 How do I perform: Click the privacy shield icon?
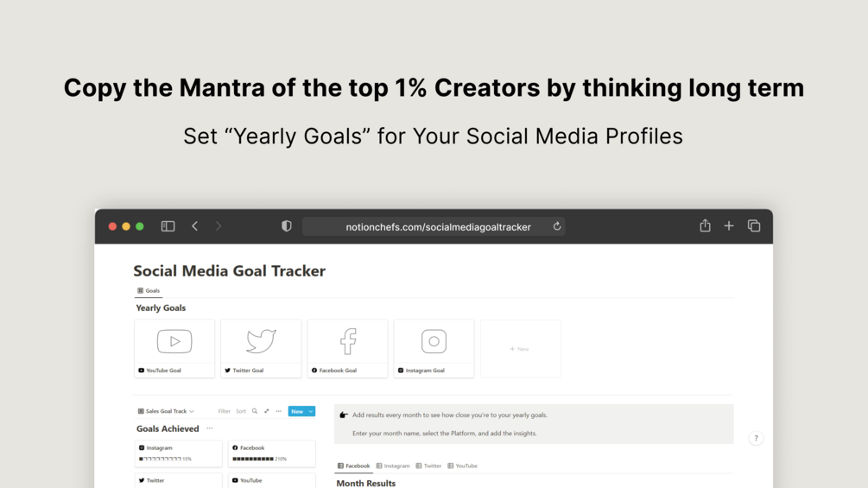click(x=287, y=226)
